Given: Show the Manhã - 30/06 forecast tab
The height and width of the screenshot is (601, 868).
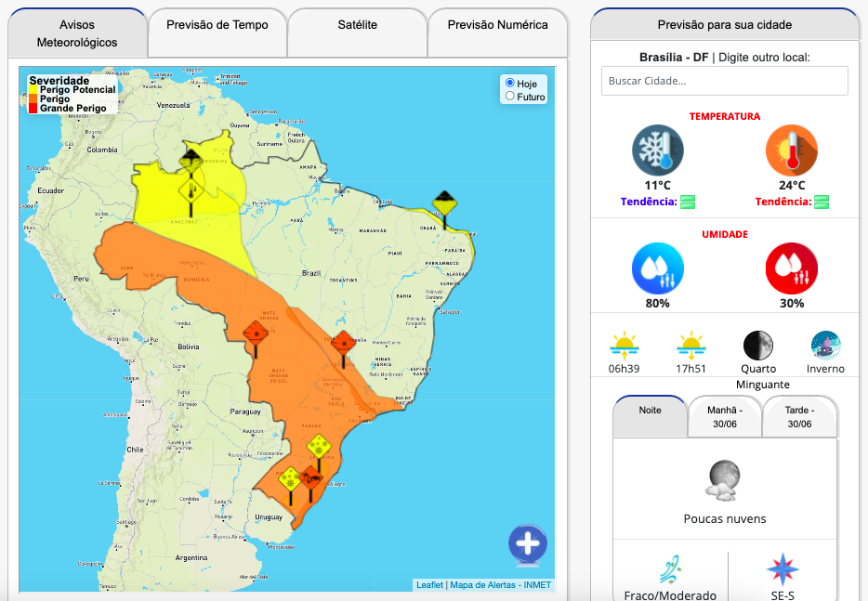Looking at the screenshot, I should 725,416.
